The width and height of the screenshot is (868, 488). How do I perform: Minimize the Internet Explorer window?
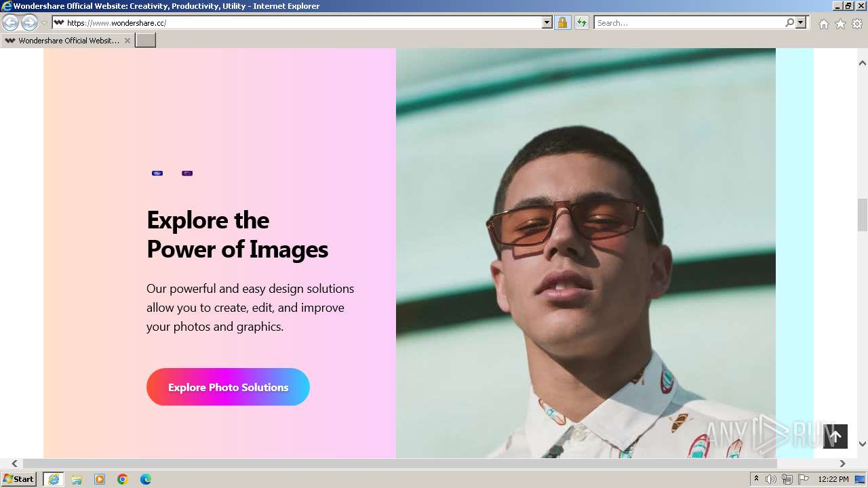[x=838, y=5]
